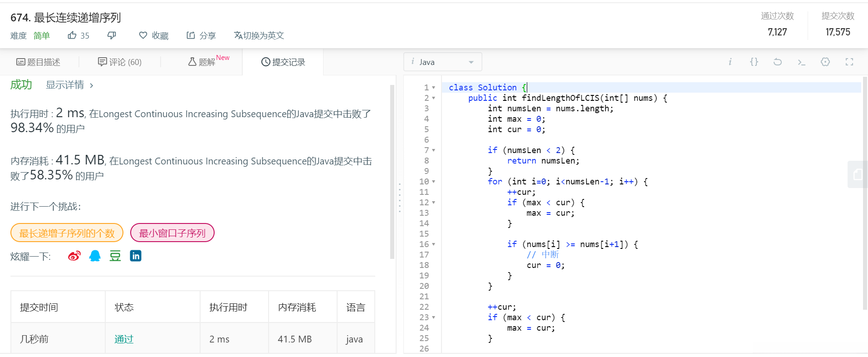
Task: Click the 内存消耗 column header
Action: 297,307
